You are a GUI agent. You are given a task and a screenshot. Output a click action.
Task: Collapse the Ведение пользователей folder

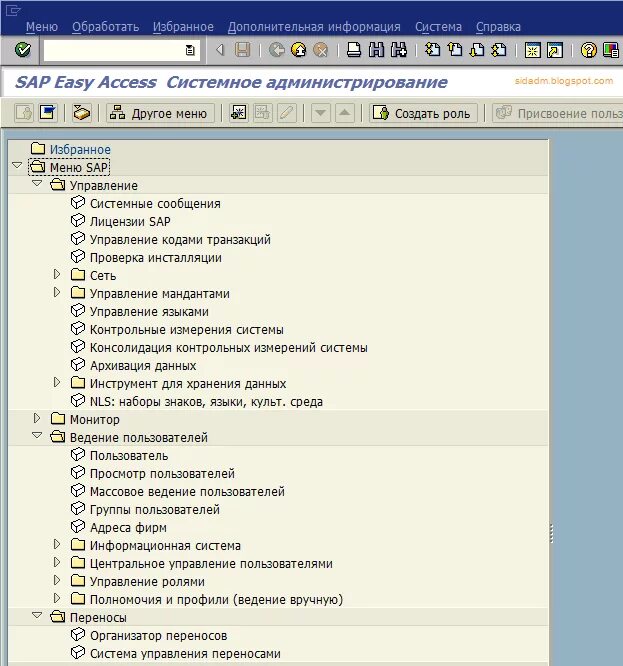(37, 435)
